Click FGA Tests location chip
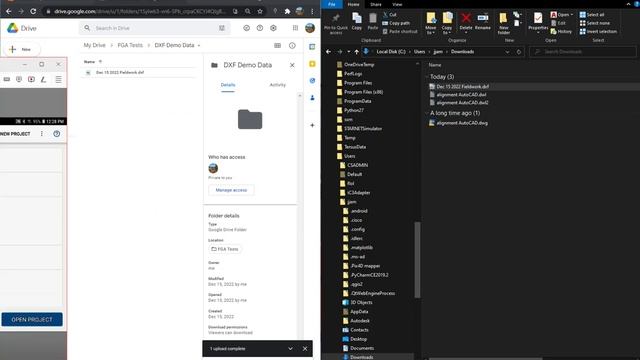The image size is (640, 360). 225,249
